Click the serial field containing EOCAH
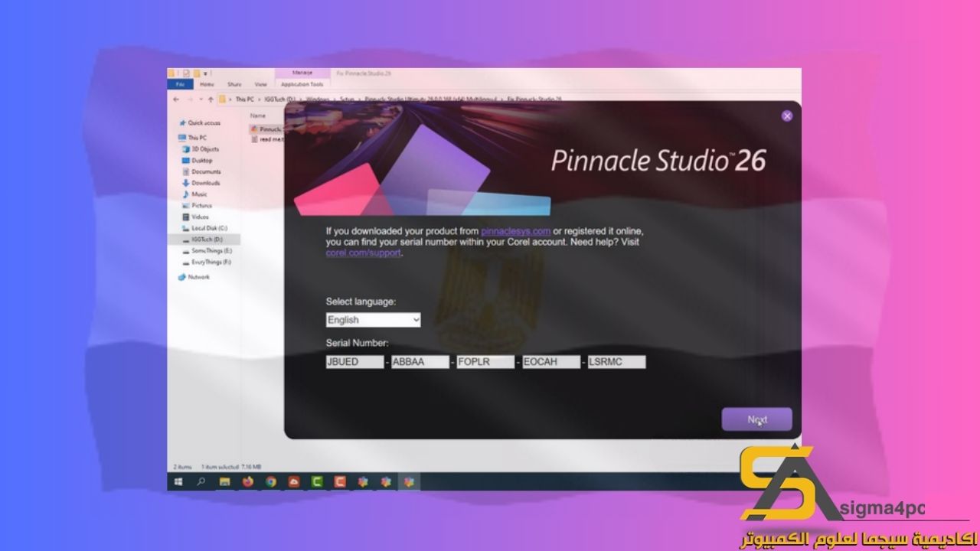The width and height of the screenshot is (980, 551). click(x=551, y=362)
